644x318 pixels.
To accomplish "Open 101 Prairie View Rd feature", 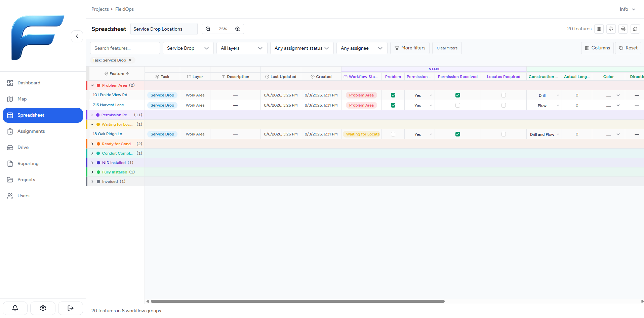I will pyautogui.click(x=110, y=95).
